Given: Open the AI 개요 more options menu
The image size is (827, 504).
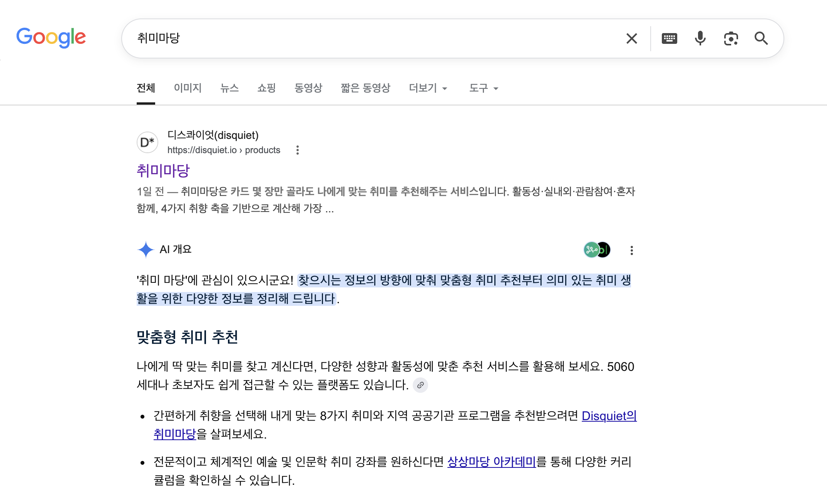Looking at the screenshot, I should pos(631,250).
